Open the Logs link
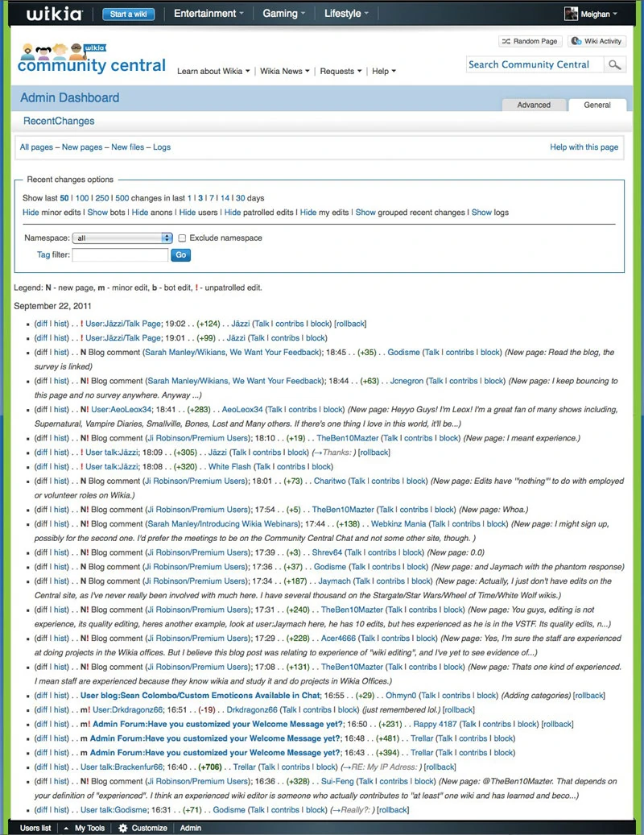 pos(162,147)
